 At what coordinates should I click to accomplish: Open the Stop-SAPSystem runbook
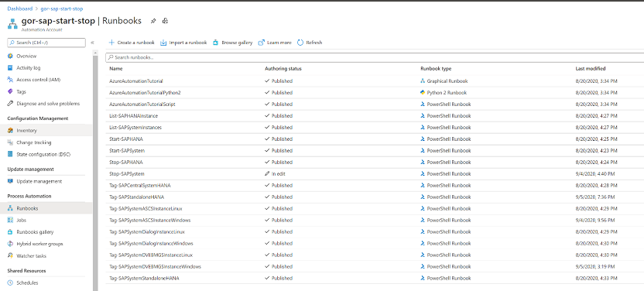pos(127,173)
